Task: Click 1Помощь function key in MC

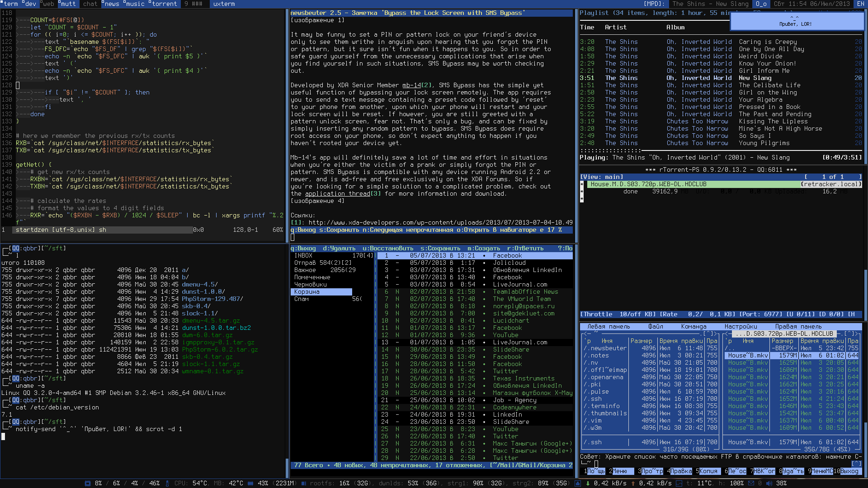Action: pyautogui.click(x=594, y=471)
